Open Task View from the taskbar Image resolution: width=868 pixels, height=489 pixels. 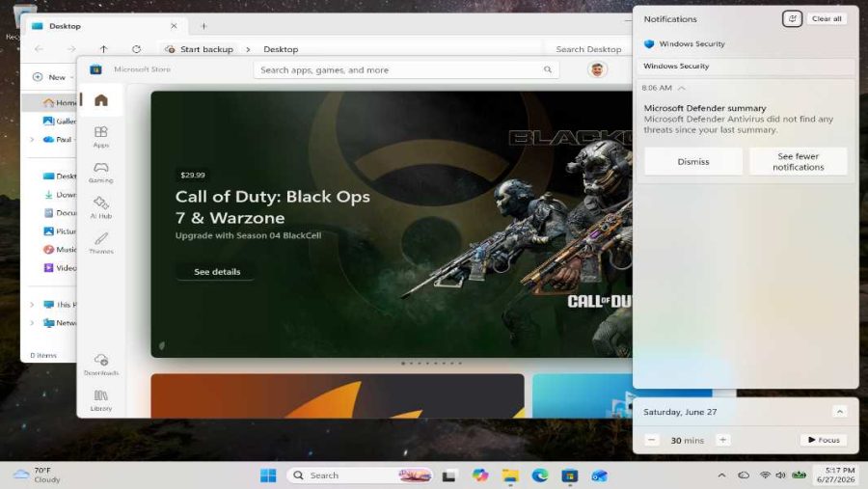[x=448, y=475]
